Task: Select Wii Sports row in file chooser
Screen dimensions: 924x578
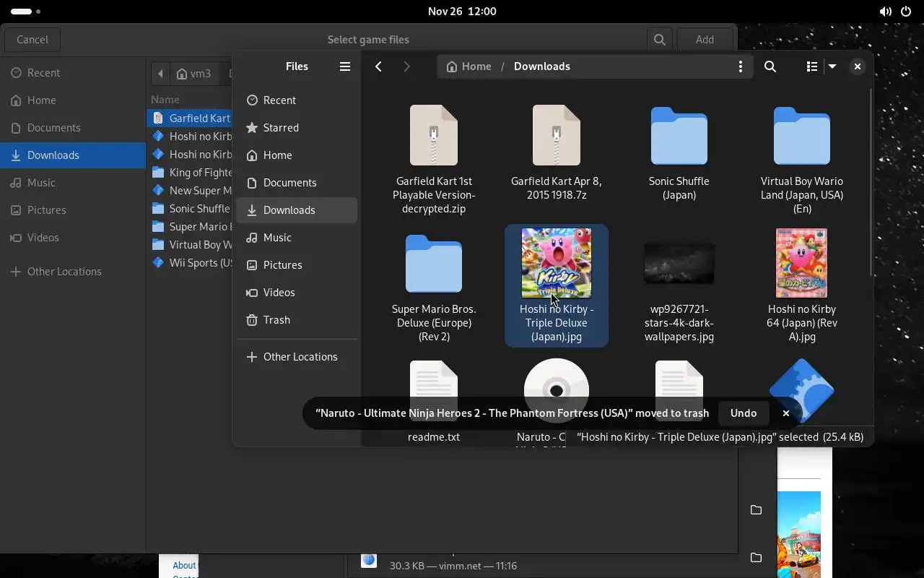Action: tap(191, 263)
